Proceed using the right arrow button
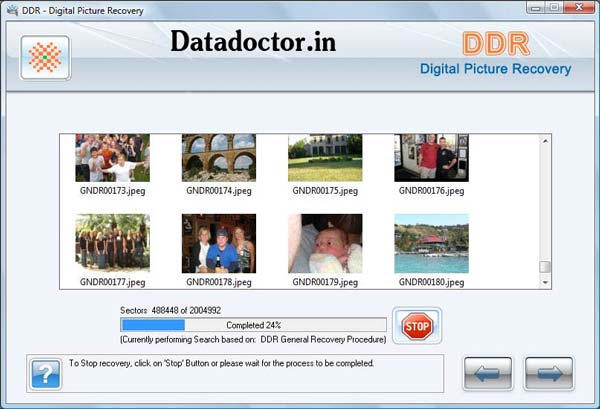600x409 pixels. (549, 373)
